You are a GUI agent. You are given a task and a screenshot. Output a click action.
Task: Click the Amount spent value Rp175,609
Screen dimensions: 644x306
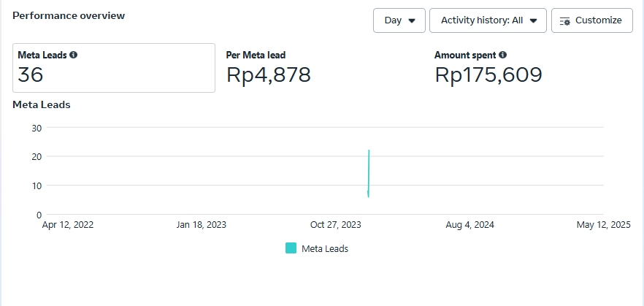(488, 74)
